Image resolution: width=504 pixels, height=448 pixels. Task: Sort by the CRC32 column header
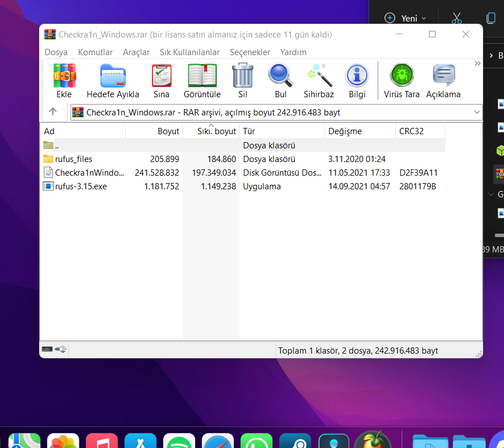(420, 131)
